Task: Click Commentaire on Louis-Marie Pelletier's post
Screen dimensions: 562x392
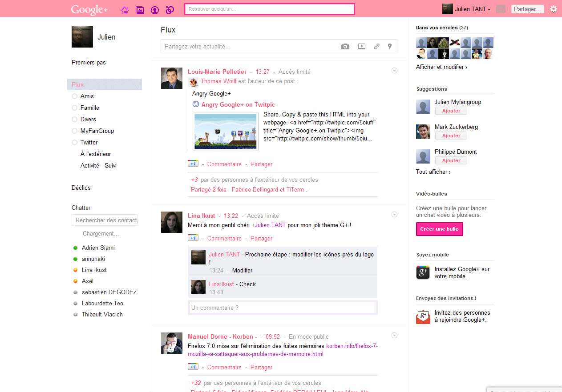Action: [x=224, y=164]
